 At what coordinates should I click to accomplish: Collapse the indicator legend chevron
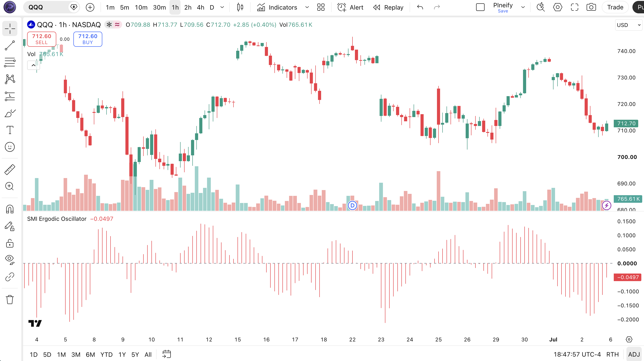(x=33, y=65)
